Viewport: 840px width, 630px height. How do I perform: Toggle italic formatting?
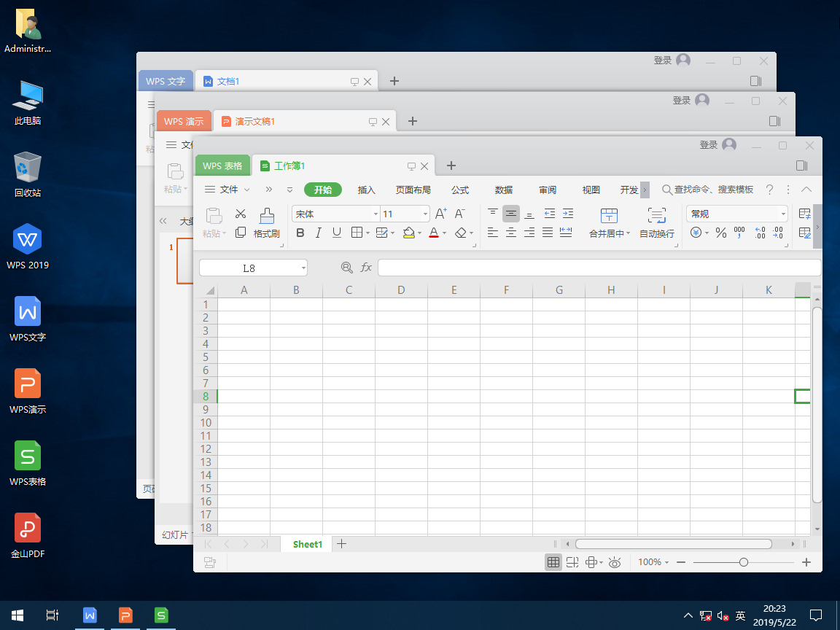pyautogui.click(x=318, y=233)
